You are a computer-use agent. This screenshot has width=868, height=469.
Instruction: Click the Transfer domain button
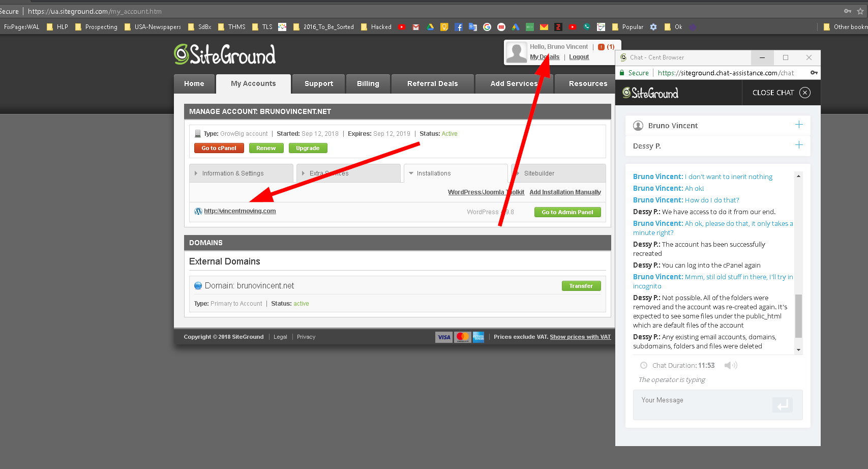pos(581,286)
